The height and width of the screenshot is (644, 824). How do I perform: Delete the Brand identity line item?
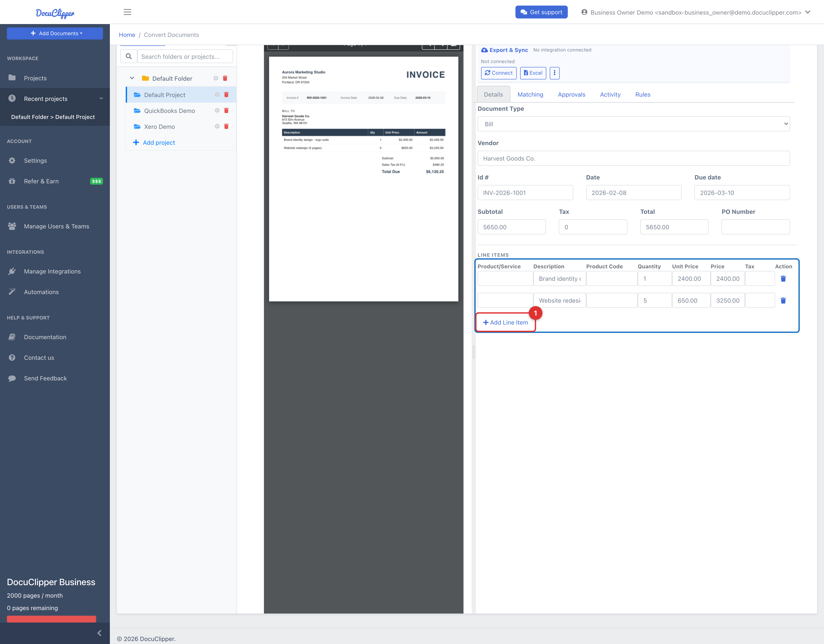click(x=783, y=279)
